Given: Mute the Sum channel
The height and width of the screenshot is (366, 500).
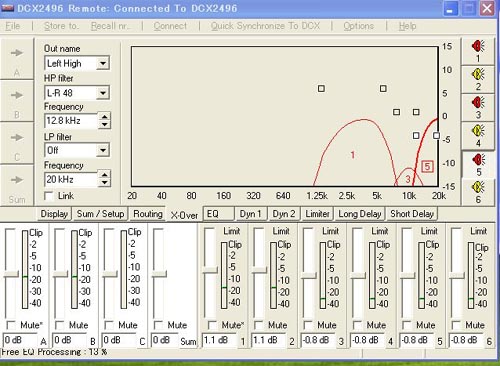Looking at the screenshot, I should click(158, 325).
